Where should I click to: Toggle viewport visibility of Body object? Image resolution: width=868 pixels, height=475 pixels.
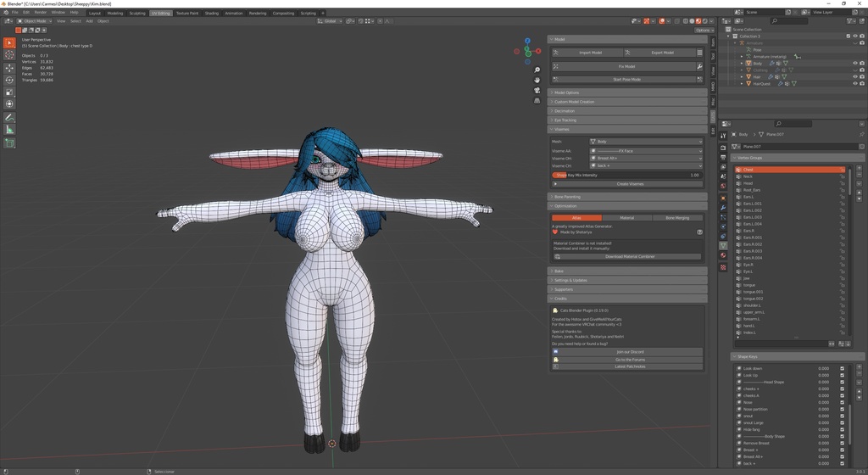click(855, 63)
